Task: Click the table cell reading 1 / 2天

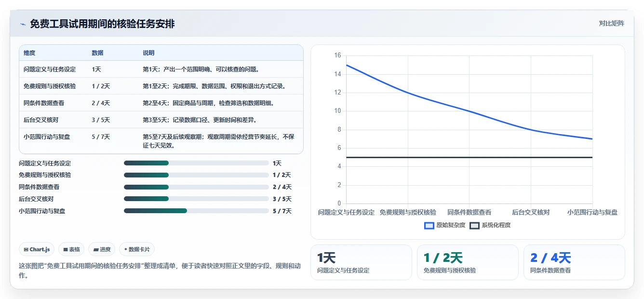Action: tap(101, 86)
